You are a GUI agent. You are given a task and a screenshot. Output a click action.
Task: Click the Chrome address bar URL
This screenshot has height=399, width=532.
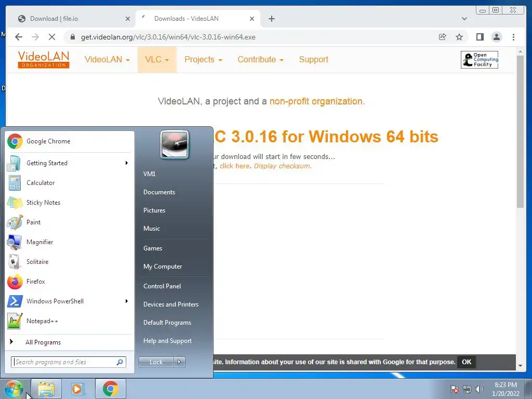168,37
